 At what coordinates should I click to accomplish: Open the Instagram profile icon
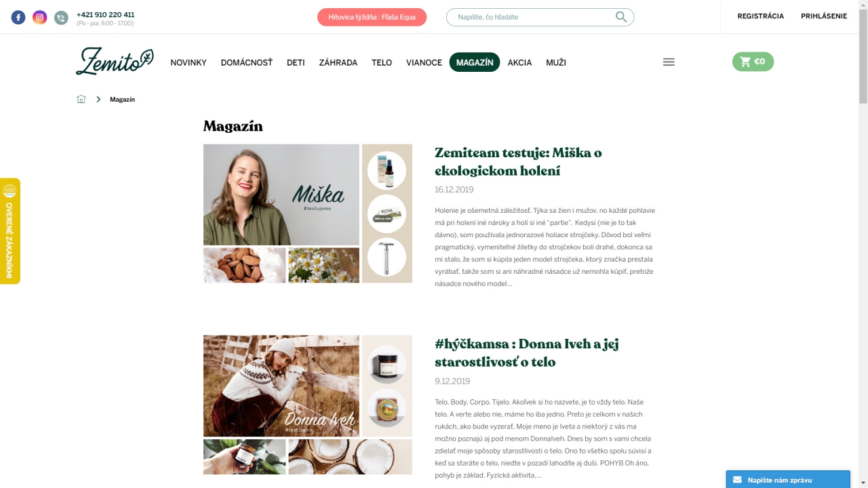[x=40, y=18]
